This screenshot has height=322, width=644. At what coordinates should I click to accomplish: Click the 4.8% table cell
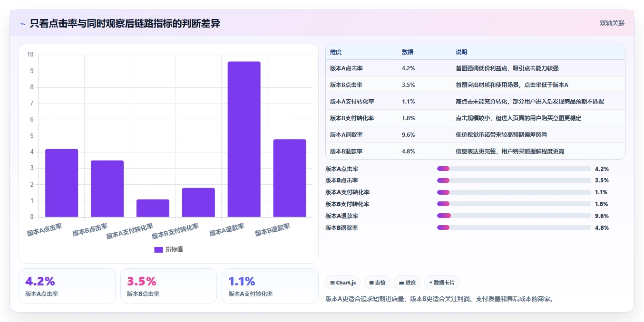409,152
